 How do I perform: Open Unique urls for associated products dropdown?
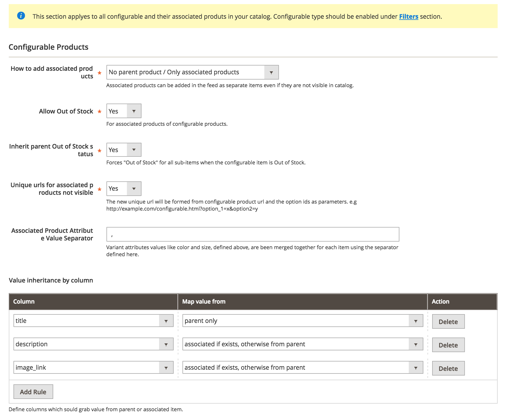click(x=124, y=189)
